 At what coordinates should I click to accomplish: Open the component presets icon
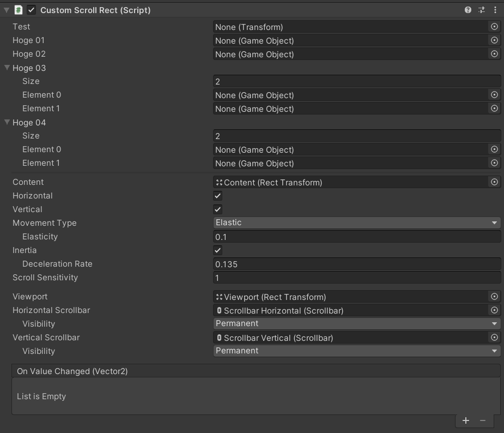point(482,10)
